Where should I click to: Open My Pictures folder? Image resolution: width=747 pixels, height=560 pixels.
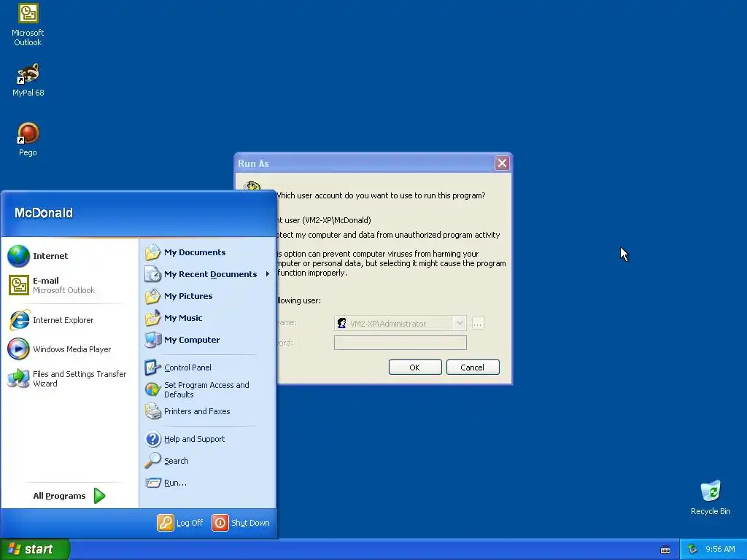pos(208,296)
